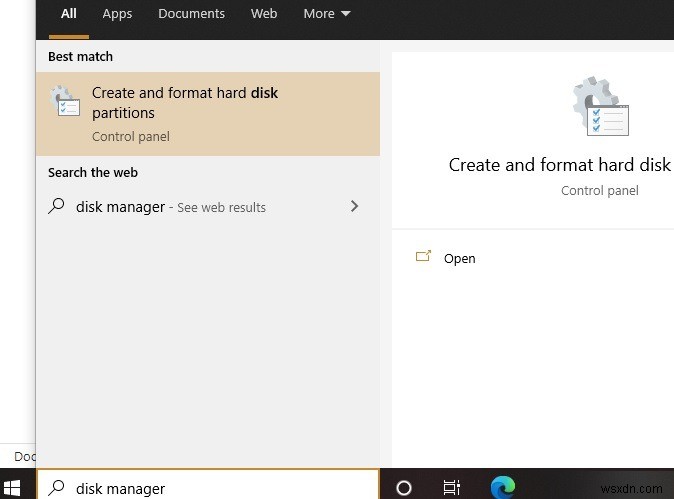Click the magnifier icon beside the web result
This screenshot has height=499, width=674.
(x=57, y=207)
